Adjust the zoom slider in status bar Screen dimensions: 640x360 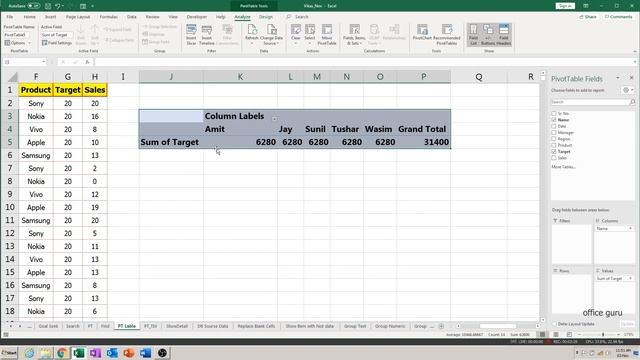(603, 335)
